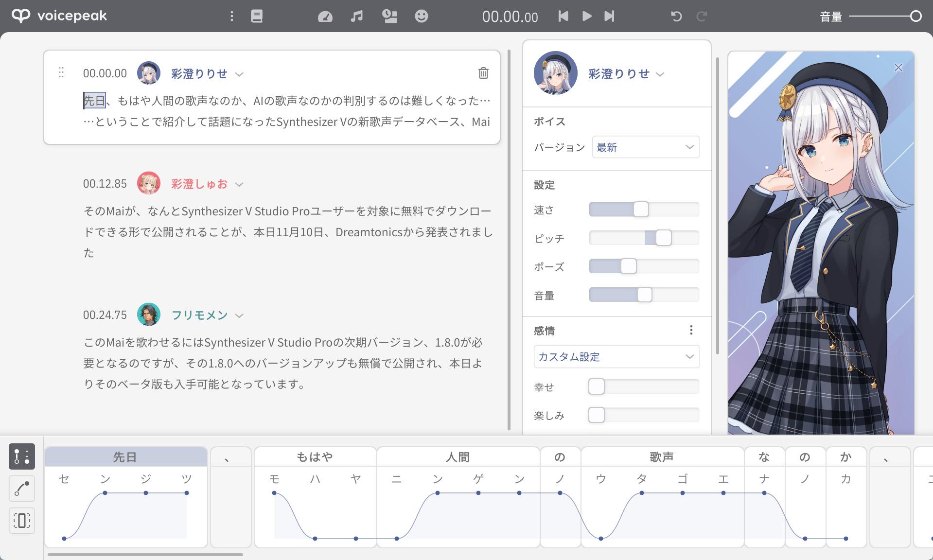Click the smiley face emotion icon

pos(421,17)
